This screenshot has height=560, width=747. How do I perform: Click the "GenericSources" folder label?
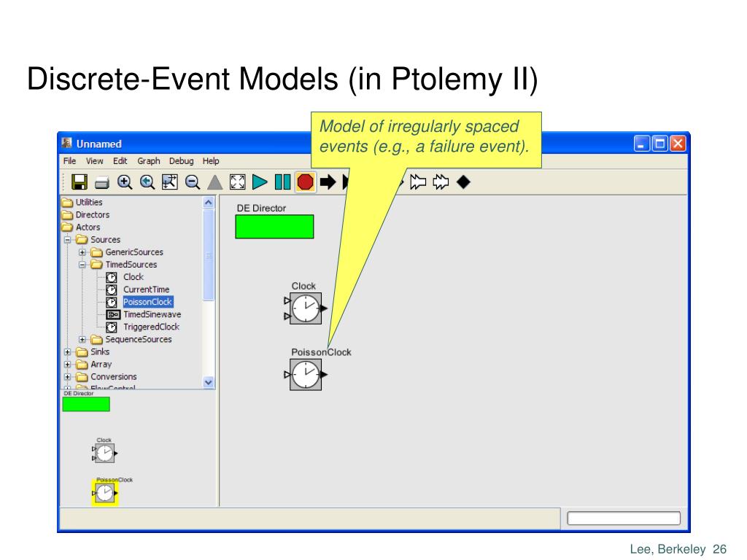[134, 252]
